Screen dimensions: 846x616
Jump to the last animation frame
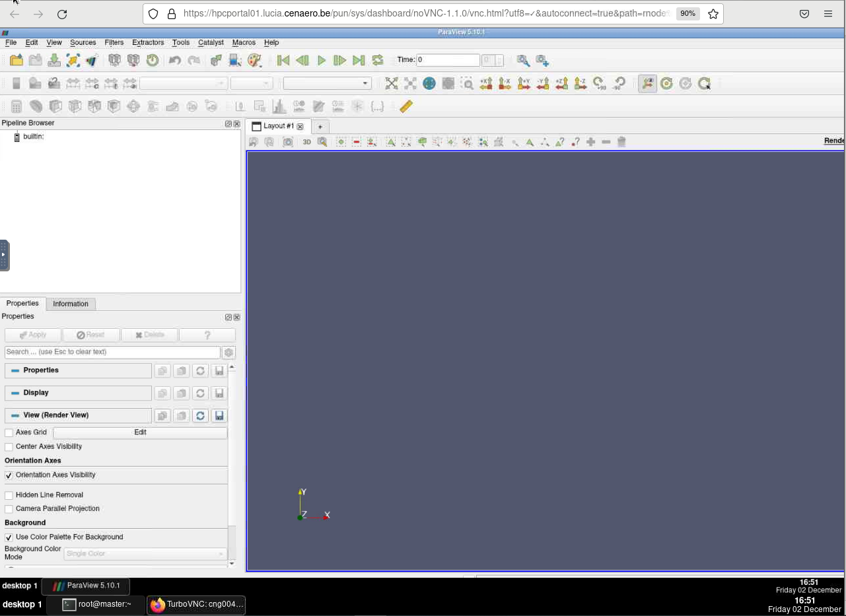[x=359, y=60]
